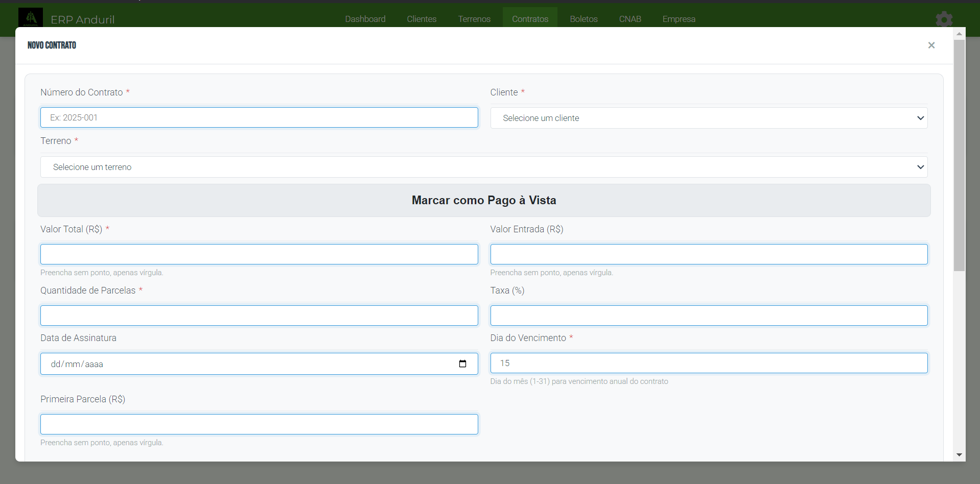Open the CNAB navigation link
Viewport: 980px width, 484px height.
629,19
